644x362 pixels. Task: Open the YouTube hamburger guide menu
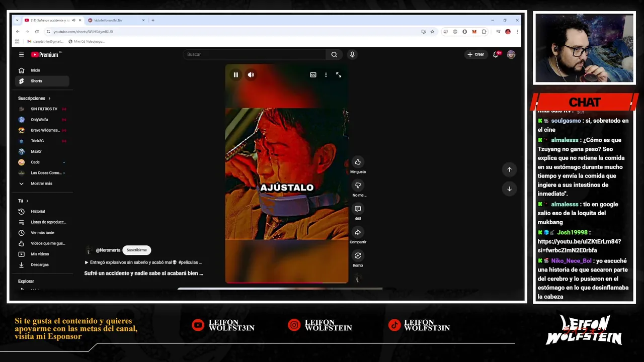click(x=21, y=54)
